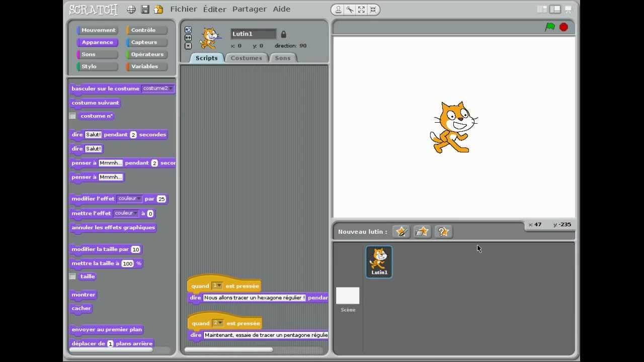Switch to the Scripts tab

[207, 58]
